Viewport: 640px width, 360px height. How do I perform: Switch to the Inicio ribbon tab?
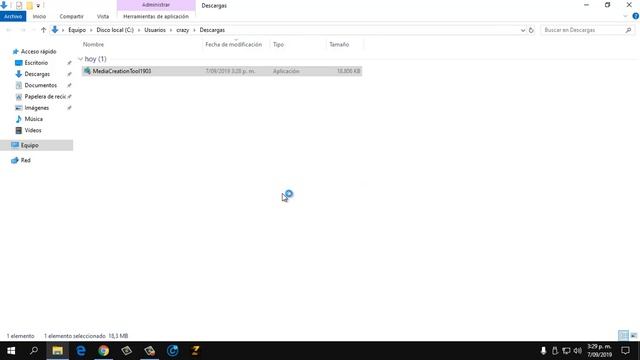click(39, 16)
